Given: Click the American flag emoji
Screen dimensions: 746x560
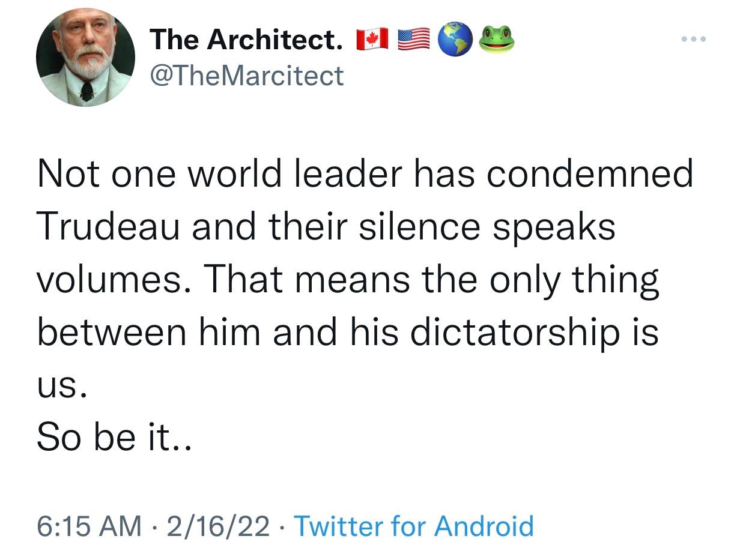Looking at the screenshot, I should point(414,40).
